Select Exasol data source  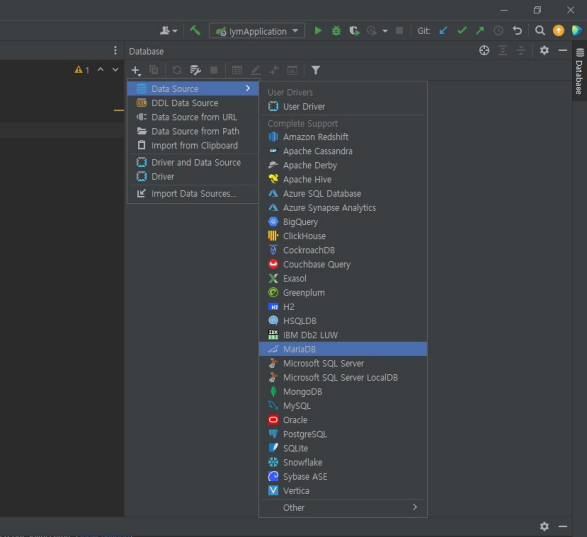343,279
